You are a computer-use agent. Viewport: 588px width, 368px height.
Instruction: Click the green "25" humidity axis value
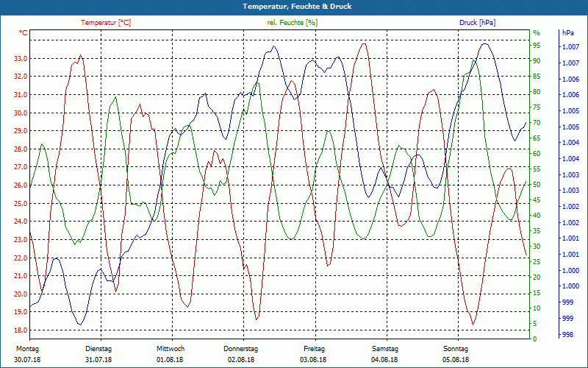click(x=537, y=262)
